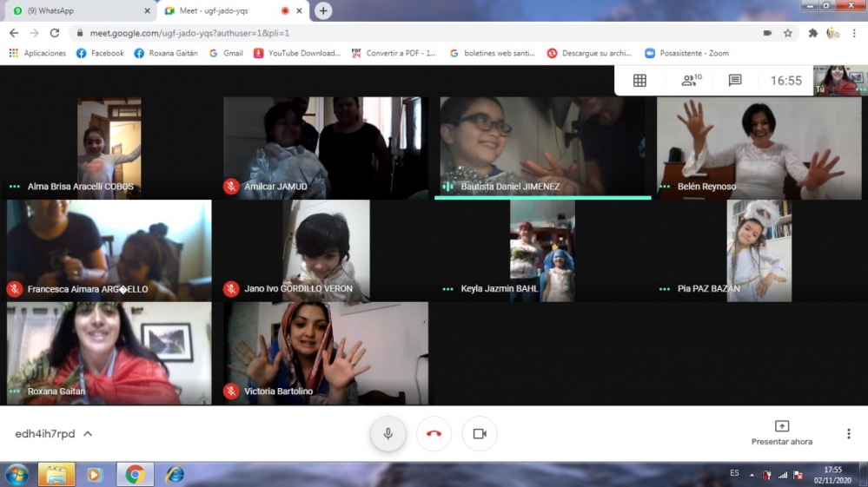Click the red hang up call button
The image size is (868, 487).
[434, 434]
